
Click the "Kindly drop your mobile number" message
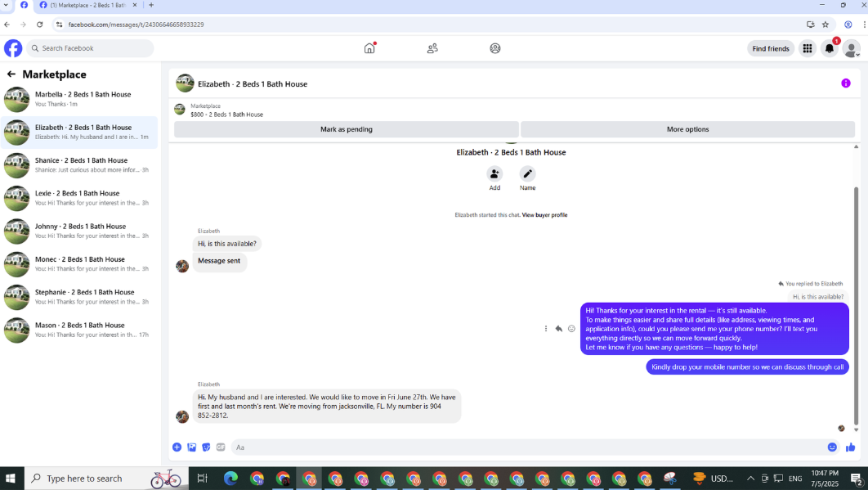click(747, 367)
